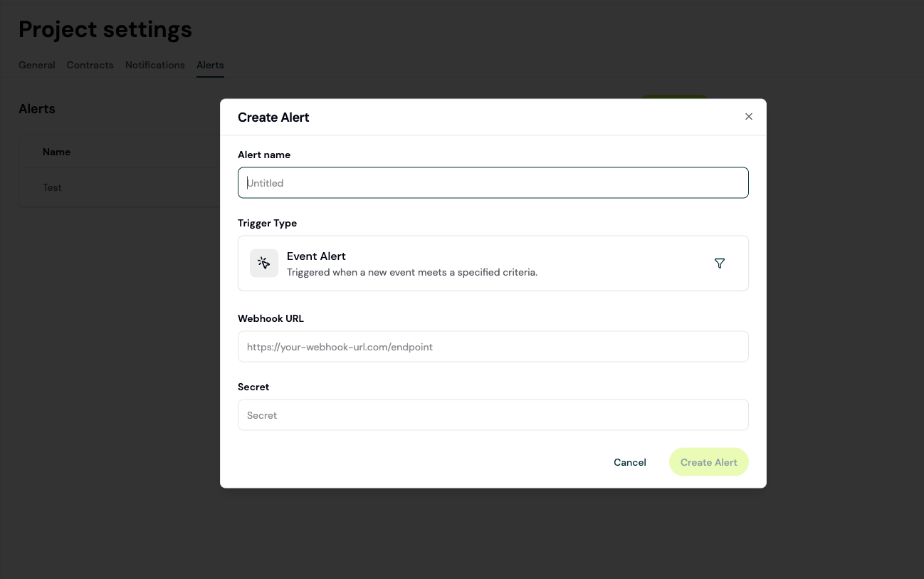Click the Alerts section heading
This screenshot has width=924, height=579.
click(x=37, y=109)
